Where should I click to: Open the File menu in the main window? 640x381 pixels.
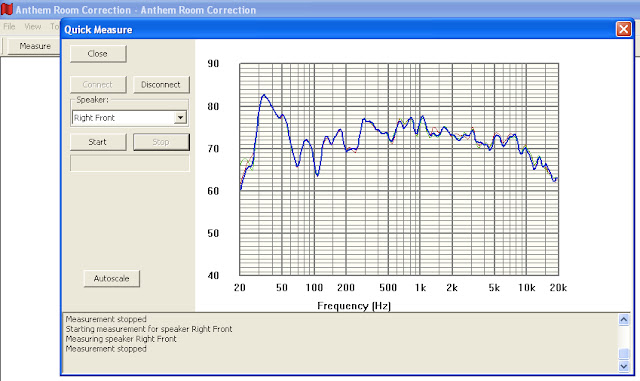click(x=9, y=27)
